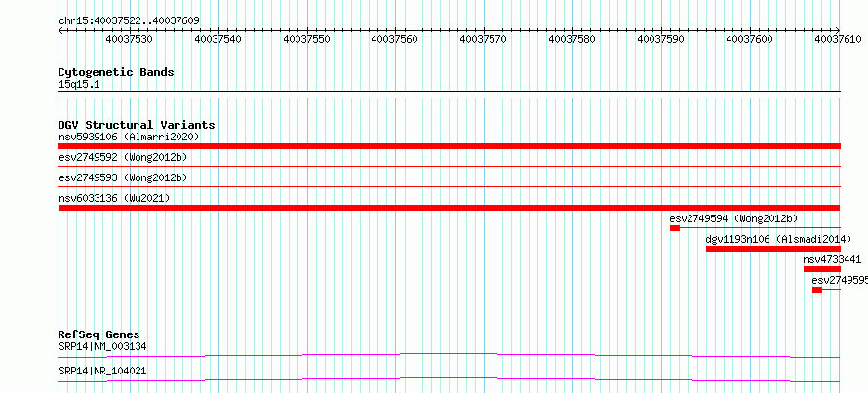The image size is (868, 393).
Task: Click ruler position 40037610
Action: pyautogui.click(x=838, y=39)
